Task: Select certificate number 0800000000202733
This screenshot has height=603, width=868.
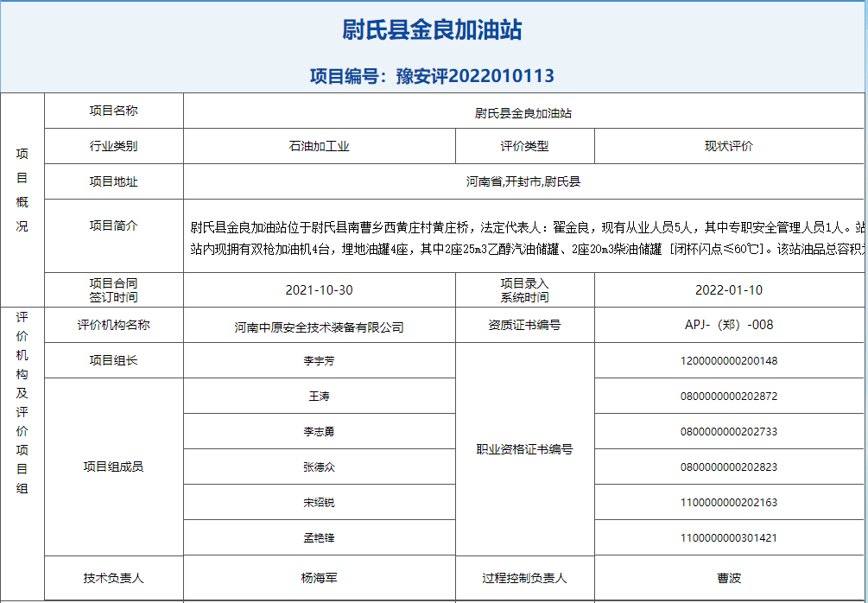Action: 728,432
